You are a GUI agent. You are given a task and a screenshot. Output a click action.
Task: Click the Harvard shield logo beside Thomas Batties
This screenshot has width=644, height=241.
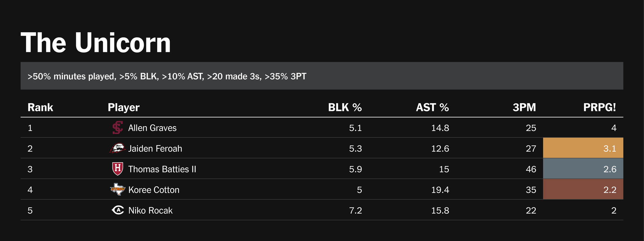[118, 169]
